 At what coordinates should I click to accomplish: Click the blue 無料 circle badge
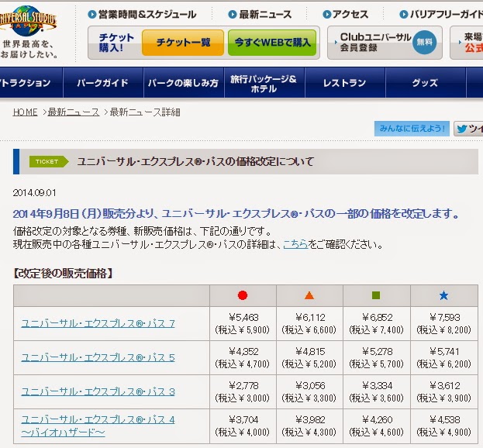pyautogui.click(x=425, y=43)
